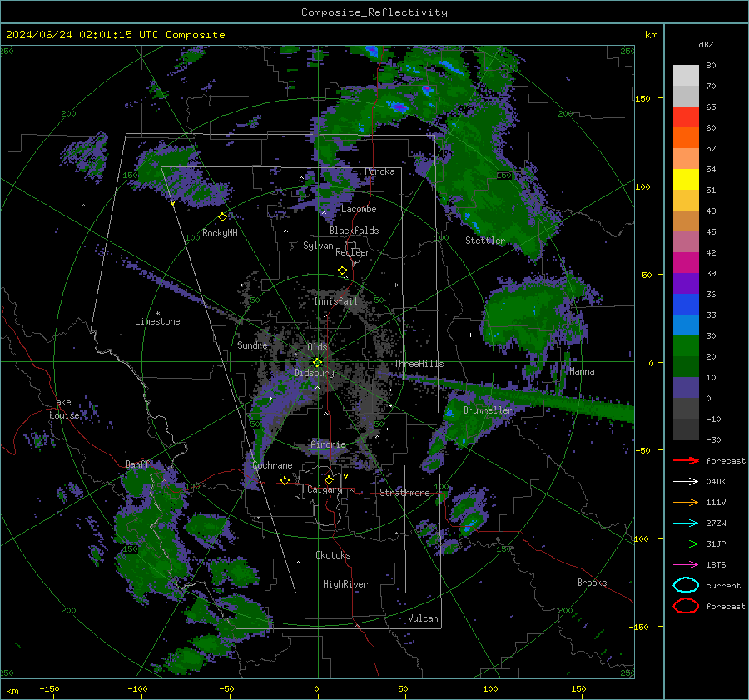Select the cyan 27ZW arrow icon
749x700 pixels.
click(x=686, y=524)
